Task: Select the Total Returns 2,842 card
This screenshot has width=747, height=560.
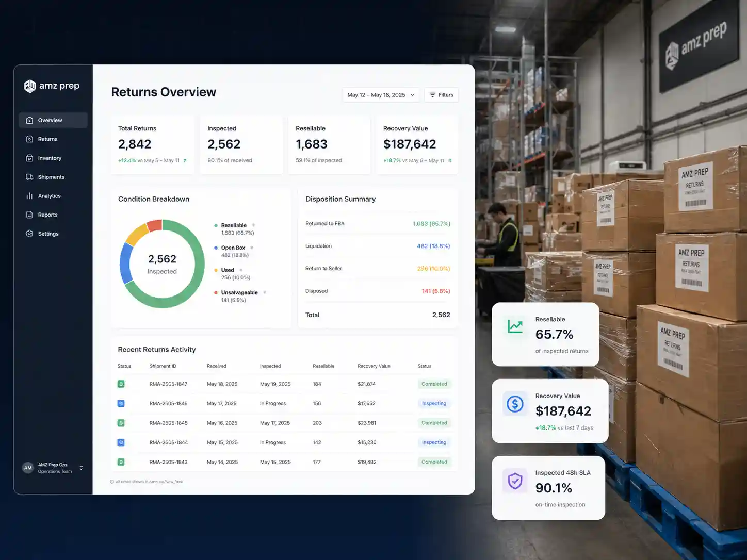Action: click(x=153, y=145)
